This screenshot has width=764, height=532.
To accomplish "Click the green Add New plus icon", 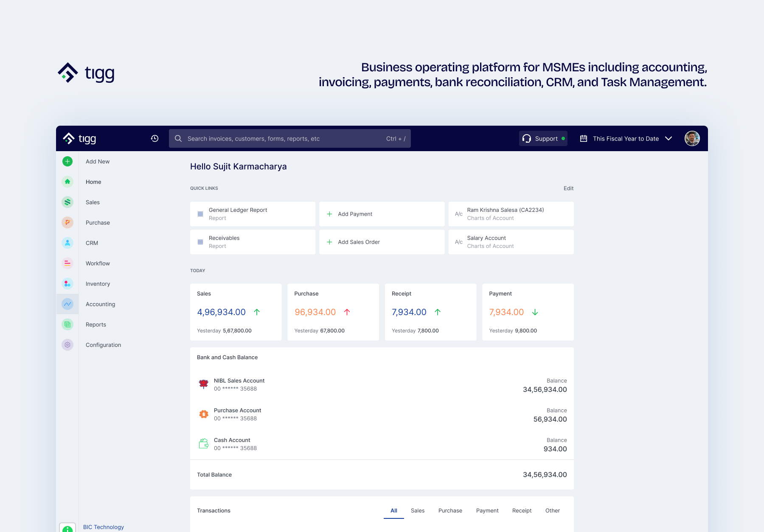I will click(67, 161).
